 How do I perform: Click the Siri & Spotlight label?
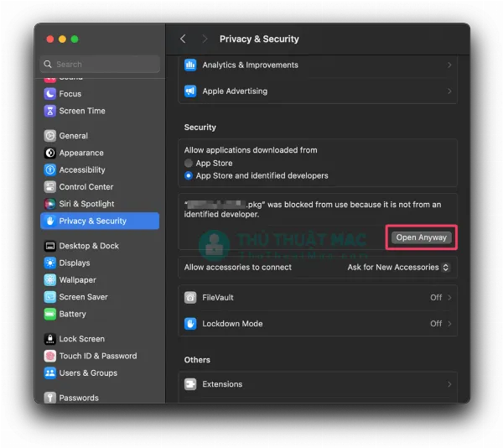click(86, 204)
